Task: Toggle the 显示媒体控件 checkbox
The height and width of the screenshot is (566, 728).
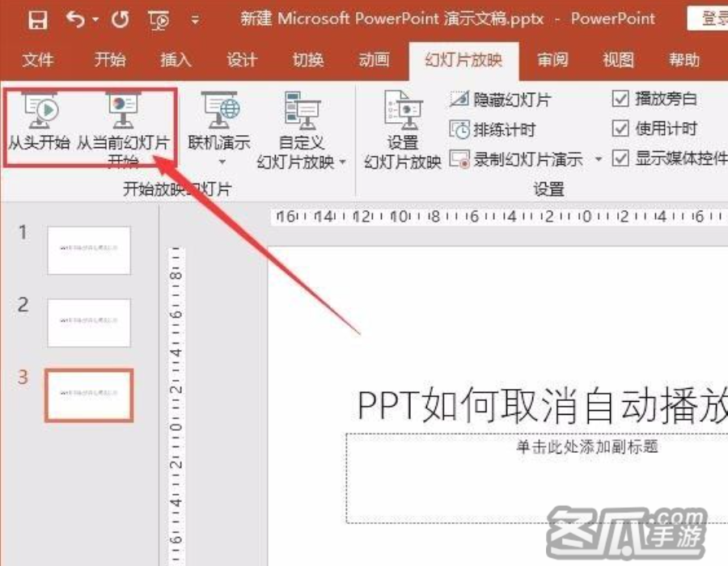Action: pos(620,158)
